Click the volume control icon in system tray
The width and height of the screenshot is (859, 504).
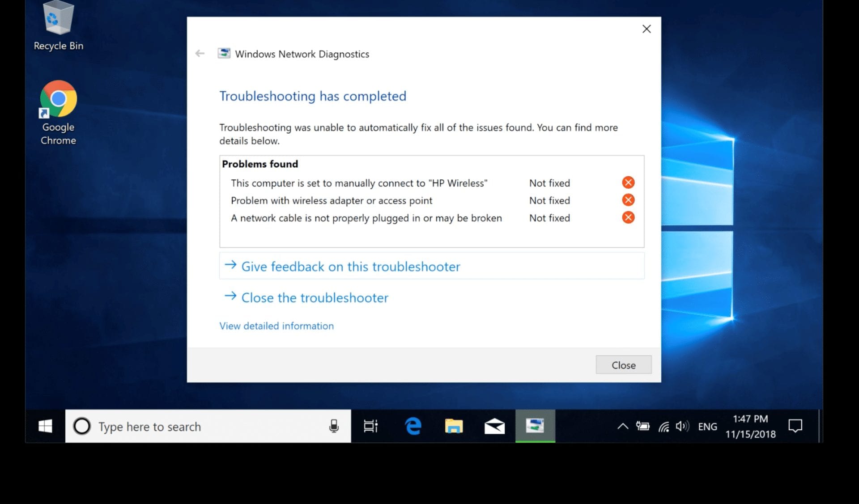(x=683, y=427)
